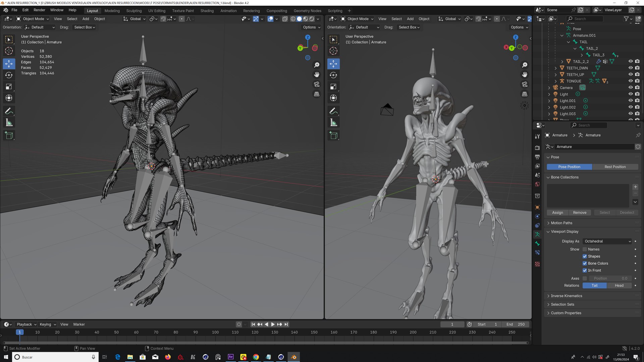The height and width of the screenshot is (362, 644).
Task: Open the File menu
Action: coord(14,10)
